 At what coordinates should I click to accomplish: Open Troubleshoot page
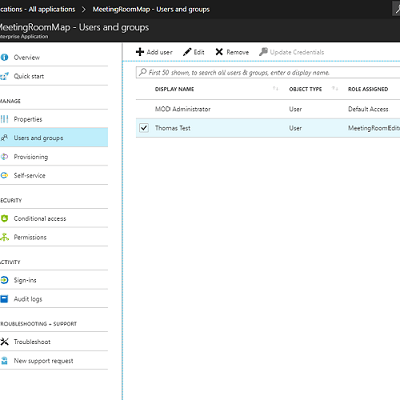click(54, 342)
